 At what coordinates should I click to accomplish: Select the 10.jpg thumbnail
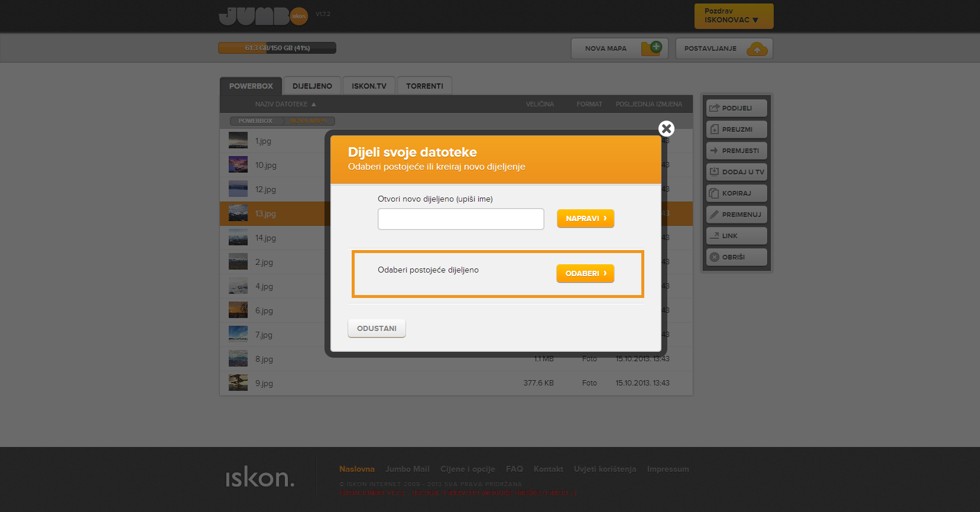pyautogui.click(x=238, y=164)
